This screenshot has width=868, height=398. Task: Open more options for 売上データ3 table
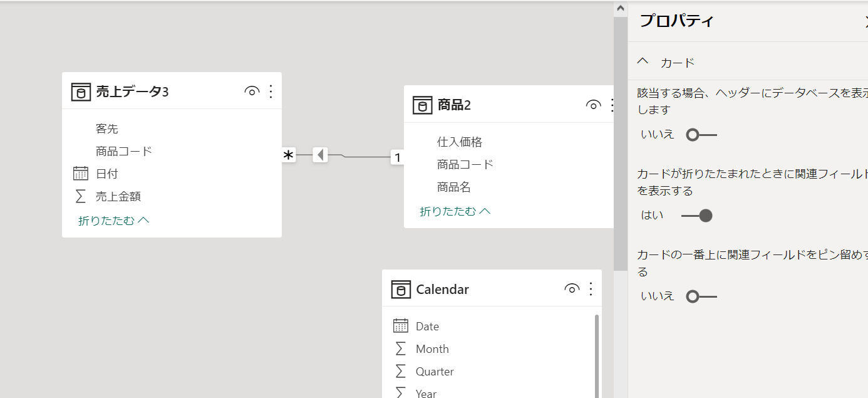coord(271,92)
